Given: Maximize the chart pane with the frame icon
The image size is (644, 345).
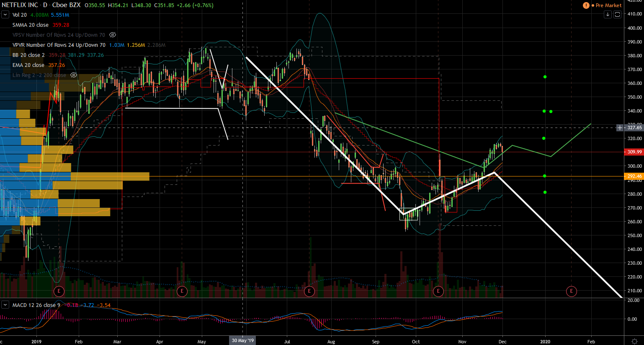Looking at the screenshot, I should pyautogui.click(x=617, y=15).
